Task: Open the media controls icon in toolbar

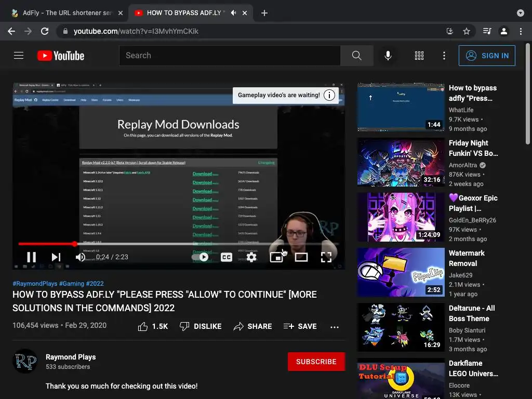Action: click(x=487, y=31)
